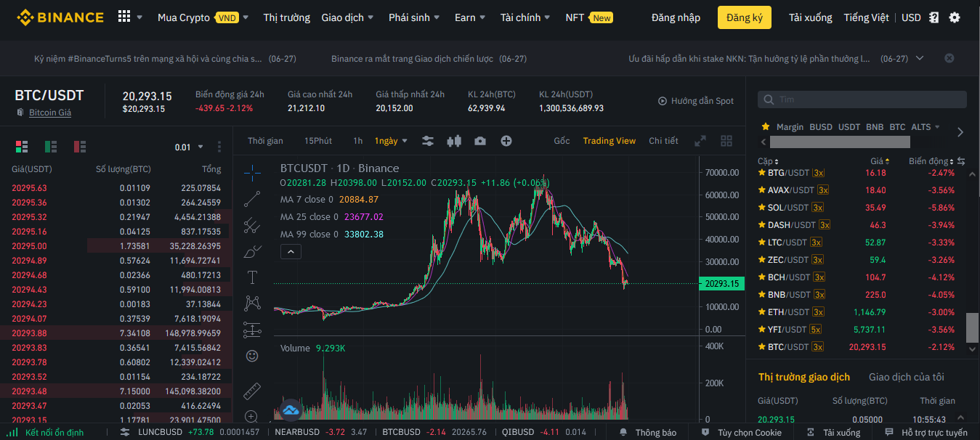Viewport: 980px width, 440px height.
Task: Select the zoom-in tool in chart sidebar
Action: [252, 416]
